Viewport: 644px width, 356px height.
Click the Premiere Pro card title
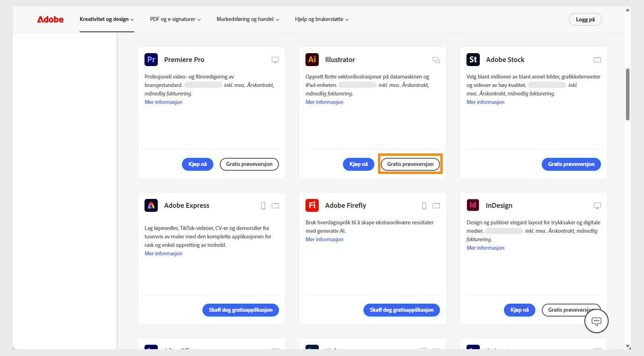point(184,60)
